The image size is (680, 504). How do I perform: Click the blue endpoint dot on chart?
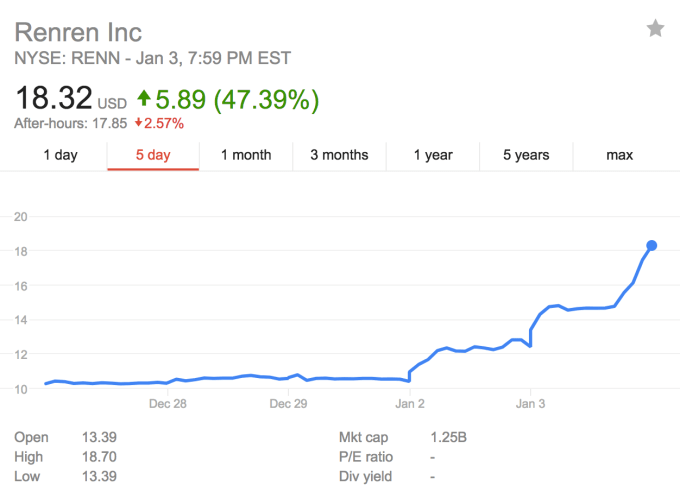pyautogui.click(x=652, y=245)
